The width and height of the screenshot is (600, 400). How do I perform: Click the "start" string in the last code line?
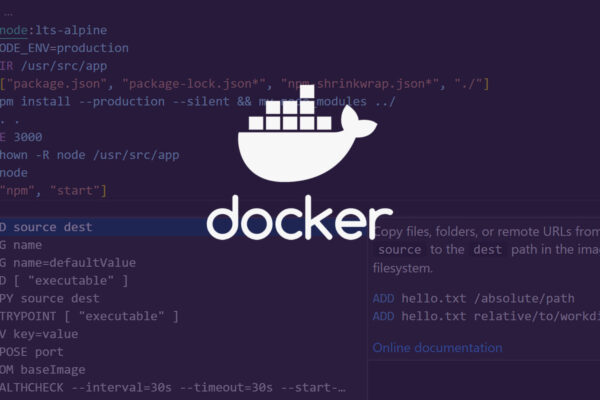click(75, 191)
